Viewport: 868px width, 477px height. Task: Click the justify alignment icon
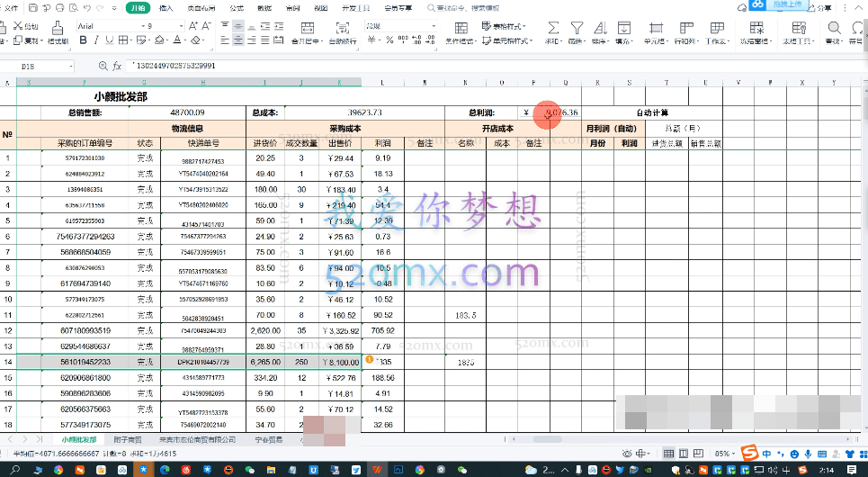265,40
